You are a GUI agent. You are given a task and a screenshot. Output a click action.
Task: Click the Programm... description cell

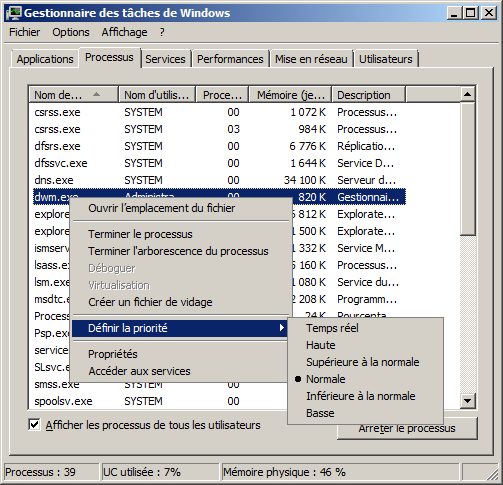[x=367, y=299]
